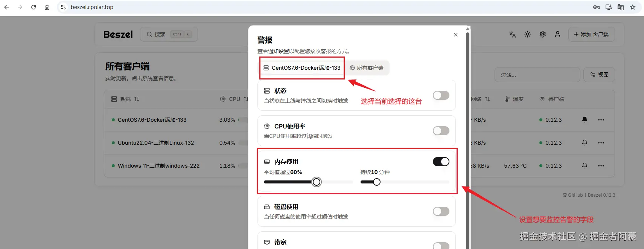Image resolution: width=644 pixels, height=249 pixels.
Task: Open the translate page icon in address bar
Action: click(621, 7)
